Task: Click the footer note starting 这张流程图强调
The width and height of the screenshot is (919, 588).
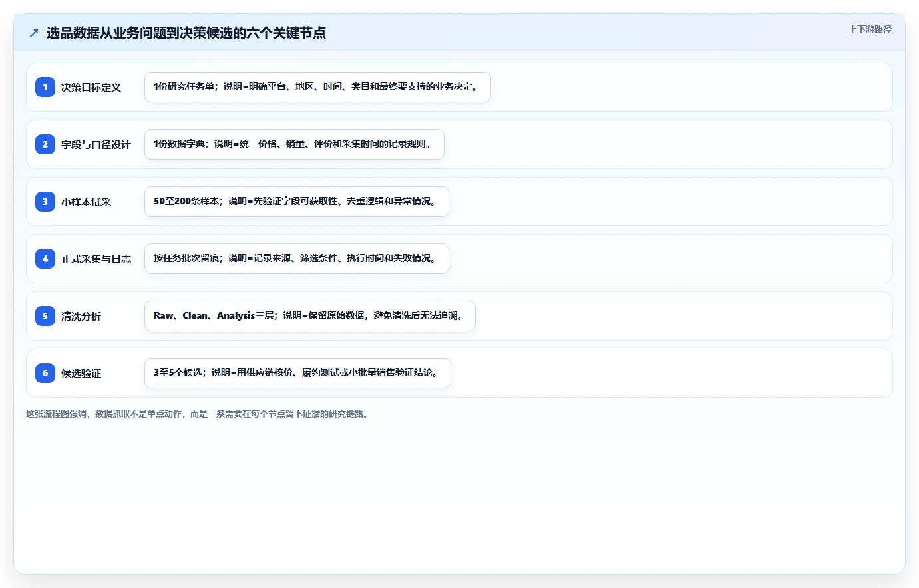Action: pyautogui.click(x=197, y=414)
